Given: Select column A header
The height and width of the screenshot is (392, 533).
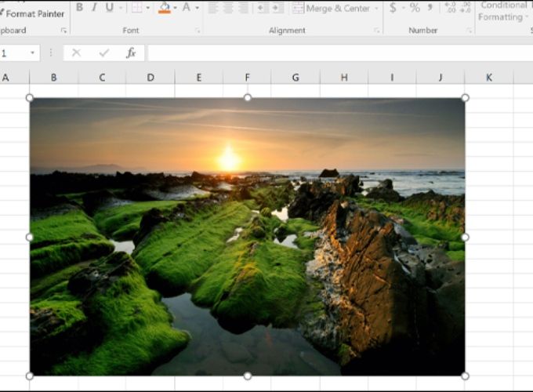Looking at the screenshot, I should coord(15,77).
